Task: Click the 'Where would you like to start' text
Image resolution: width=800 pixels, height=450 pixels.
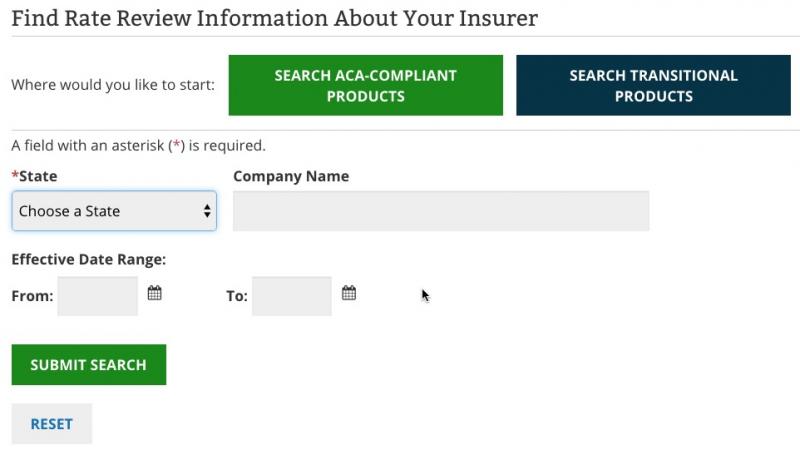Action: tap(113, 85)
